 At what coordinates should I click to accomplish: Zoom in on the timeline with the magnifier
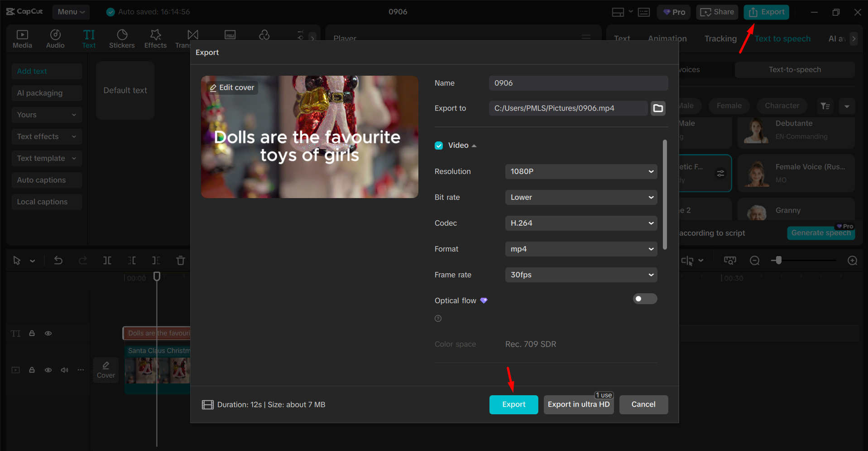coord(853,261)
